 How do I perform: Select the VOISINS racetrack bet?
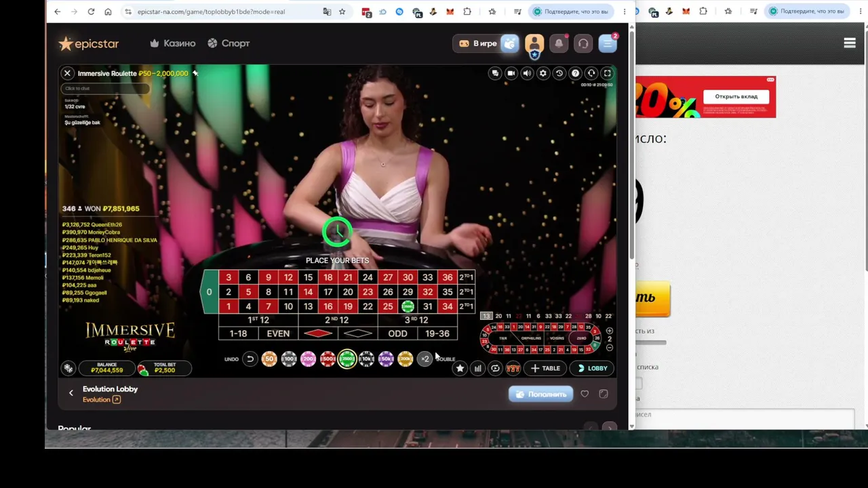click(x=557, y=338)
